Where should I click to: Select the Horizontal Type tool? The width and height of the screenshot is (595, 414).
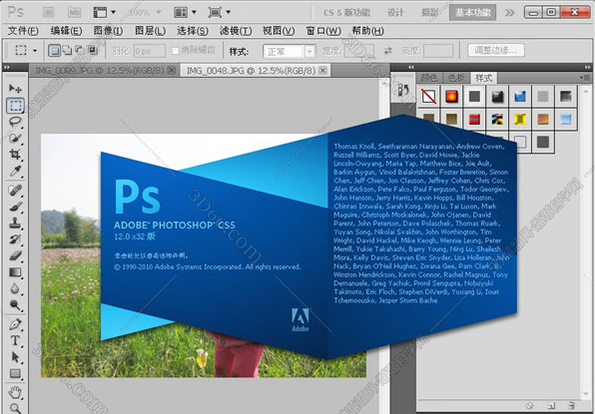(x=15, y=340)
